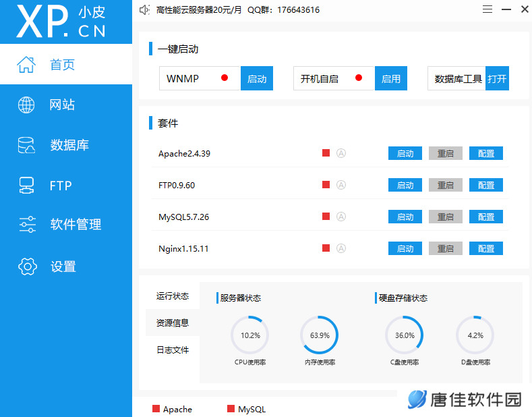Click the 开机自启 label field

pyautogui.click(x=334, y=78)
